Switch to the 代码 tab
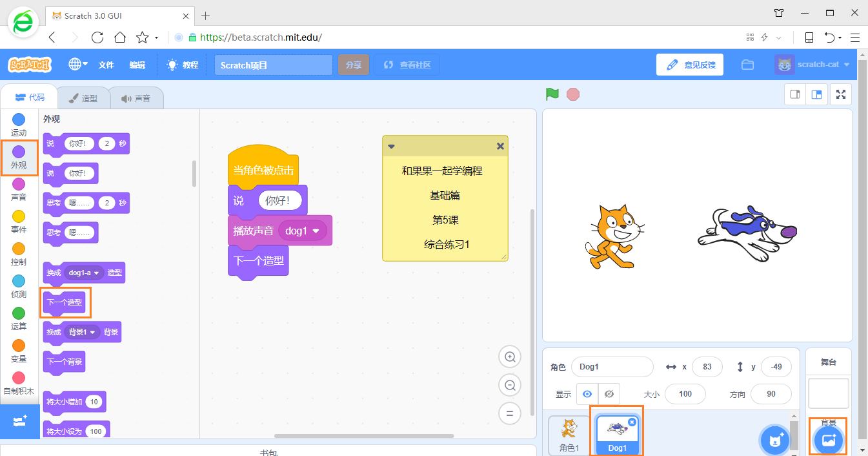The image size is (868, 456). (30, 98)
